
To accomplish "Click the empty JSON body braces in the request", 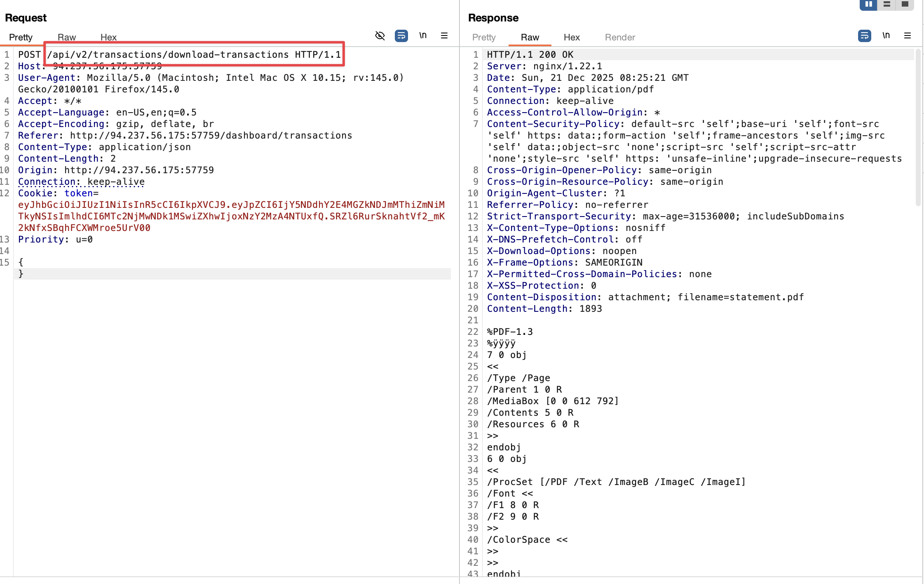I will coord(21,268).
